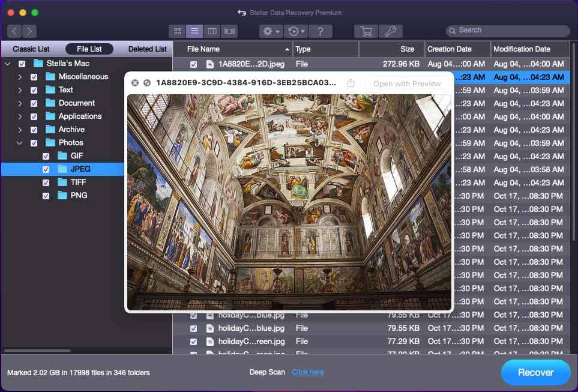578x392 pixels.
Task: Click Open with Preview
Action: (x=407, y=83)
